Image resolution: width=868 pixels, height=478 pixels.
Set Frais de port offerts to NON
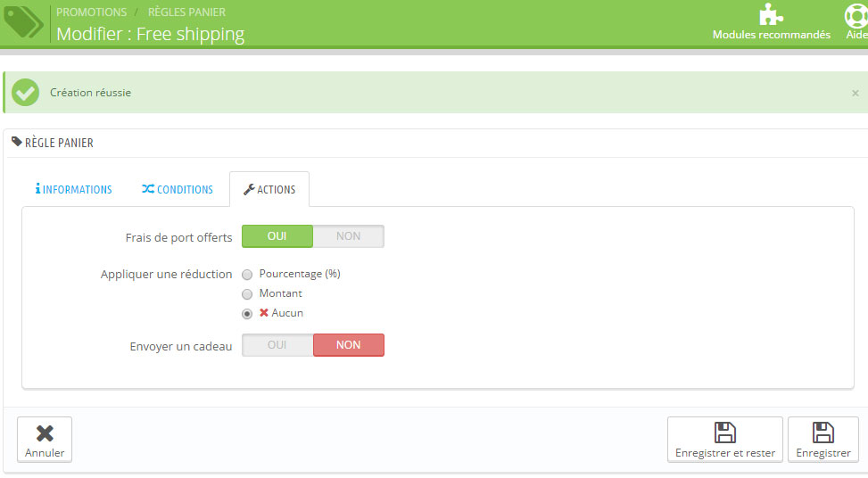348,236
